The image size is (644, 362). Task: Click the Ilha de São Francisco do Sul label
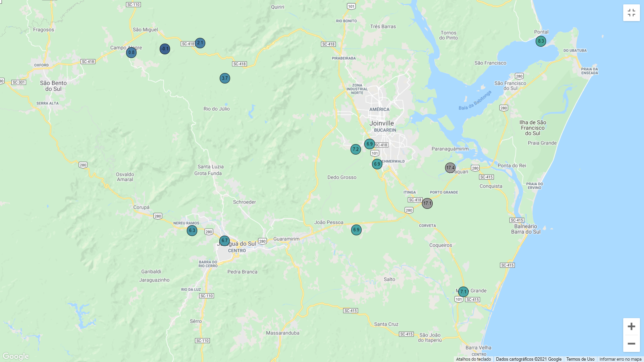[533, 128]
